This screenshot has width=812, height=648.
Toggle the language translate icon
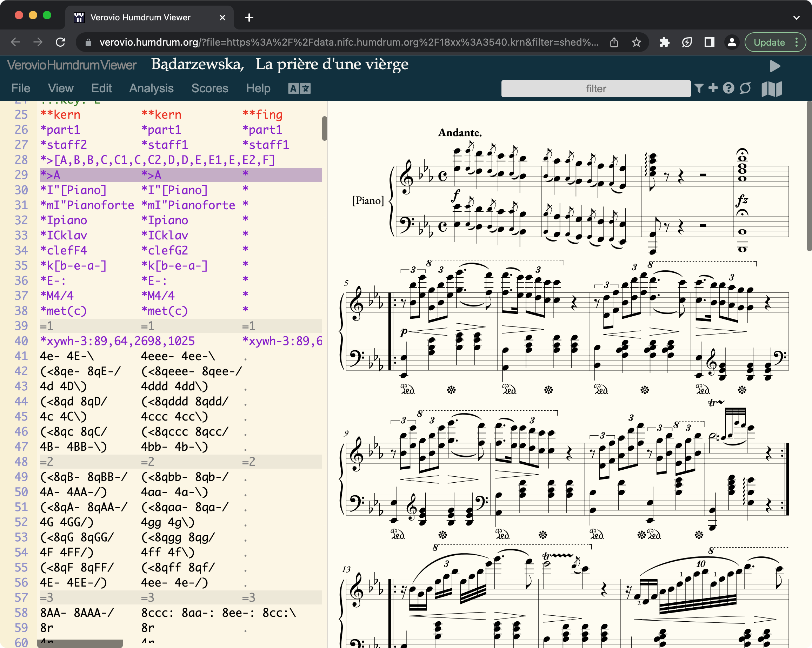click(299, 88)
